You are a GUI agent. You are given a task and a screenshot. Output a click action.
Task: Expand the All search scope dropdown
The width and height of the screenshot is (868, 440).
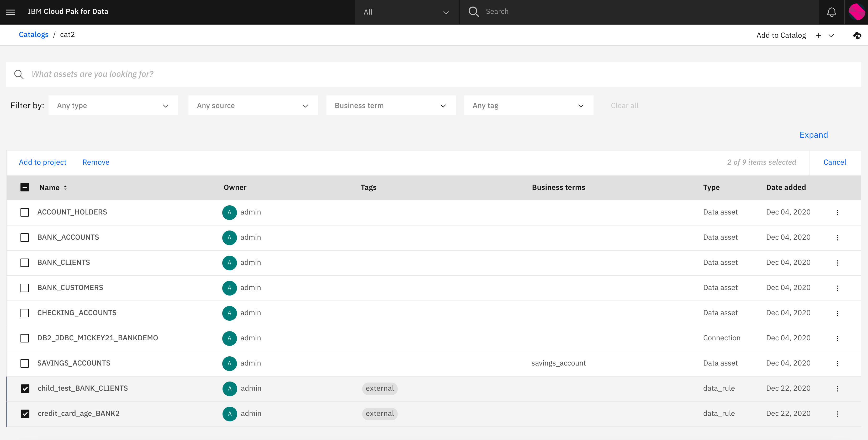[x=406, y=12]
